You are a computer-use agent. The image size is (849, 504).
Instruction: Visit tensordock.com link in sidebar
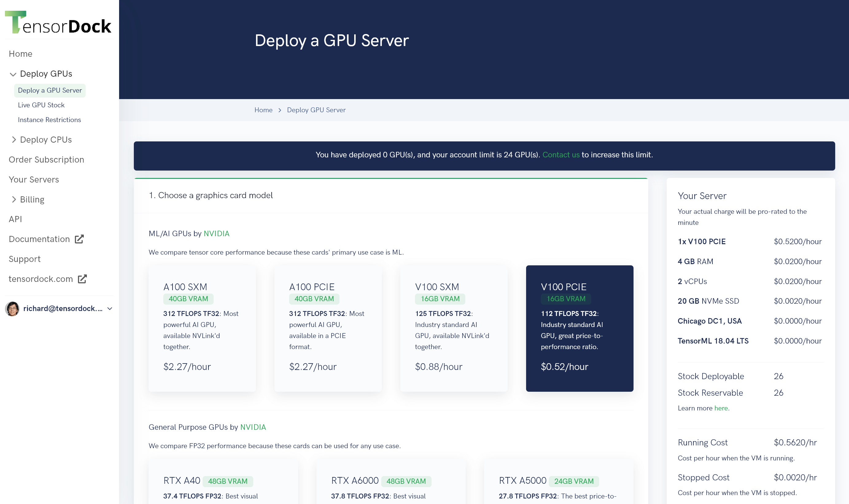pyautogui.click(x=41, y=279)
